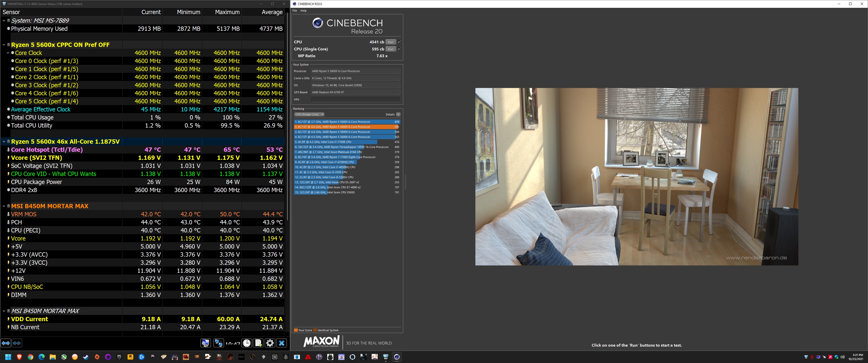Start logging with the HWiNFO document-plus icon
Image resolution: width=868 pixels, height=363 pixels.
coord(258,343)
